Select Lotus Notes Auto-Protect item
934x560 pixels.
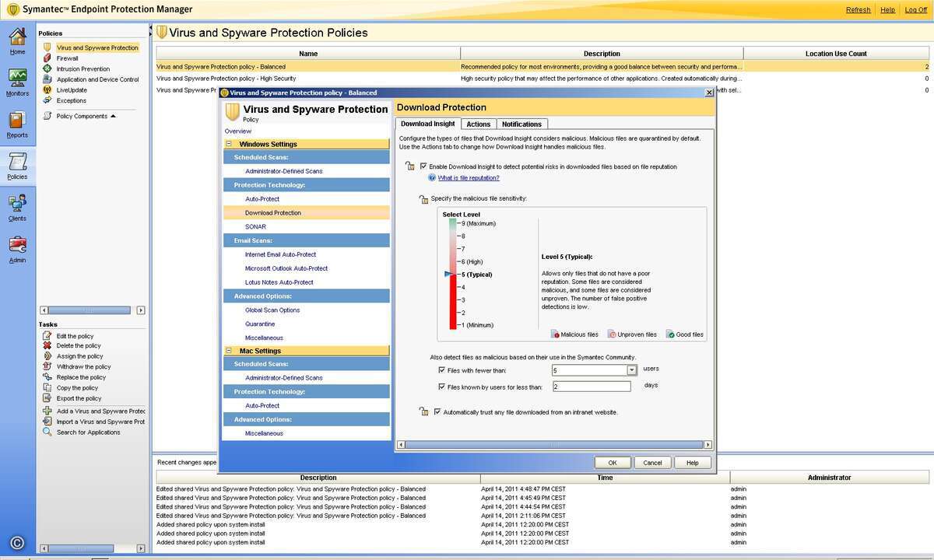(x=279, y=282)
